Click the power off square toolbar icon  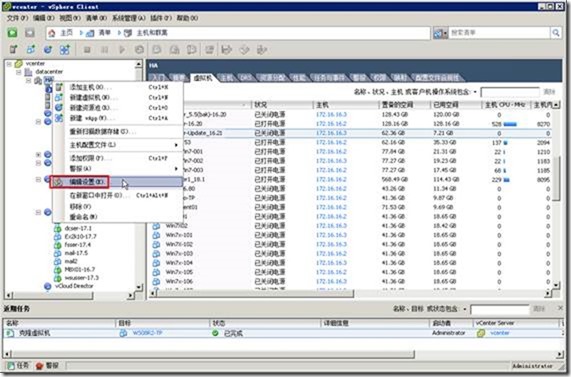[x=87, y=50]
